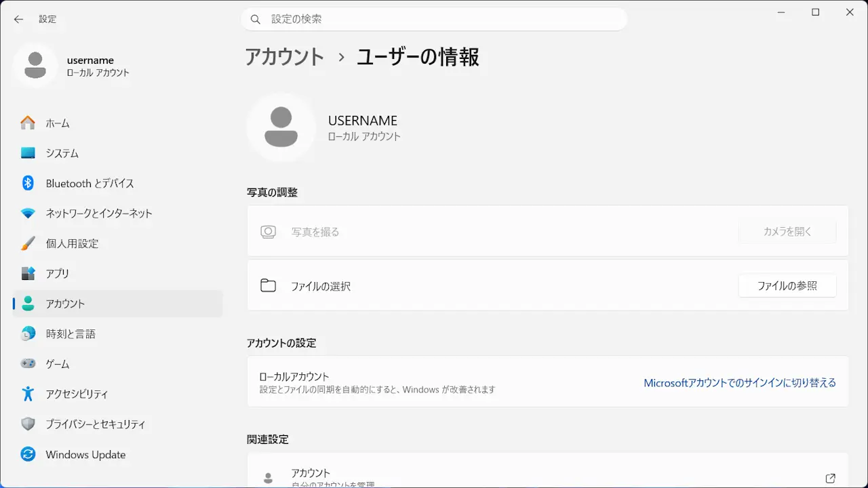Click the back arrow in Settings

click(x=18, y=20)
